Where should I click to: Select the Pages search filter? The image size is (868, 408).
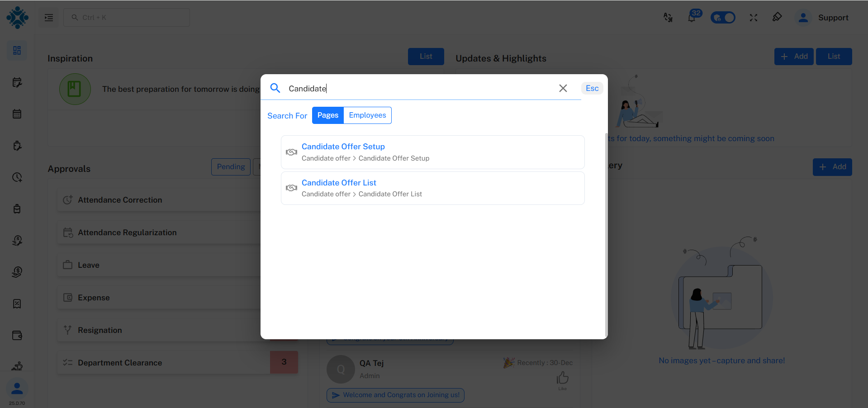327,115
